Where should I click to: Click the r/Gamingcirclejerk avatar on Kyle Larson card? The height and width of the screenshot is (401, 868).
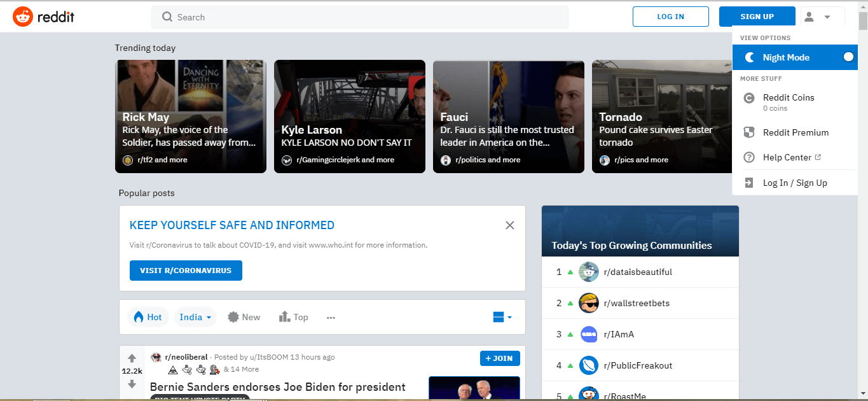click(x=287, y=160)
